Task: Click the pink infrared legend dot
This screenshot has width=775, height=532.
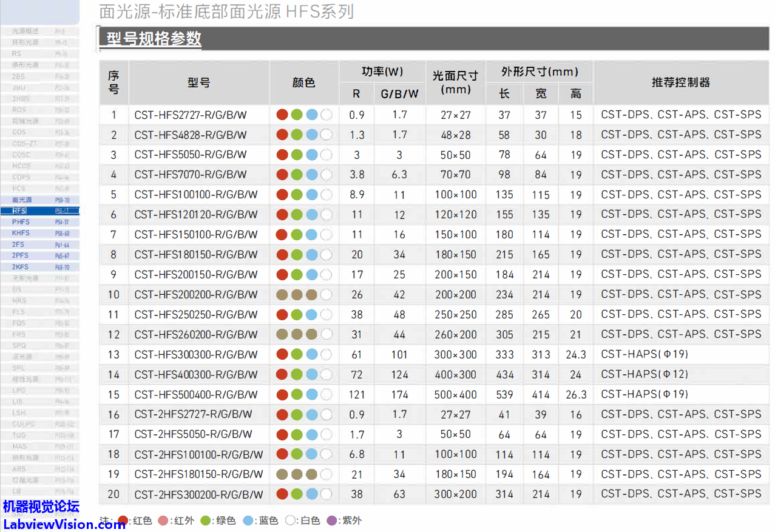Action: [163, 520]
